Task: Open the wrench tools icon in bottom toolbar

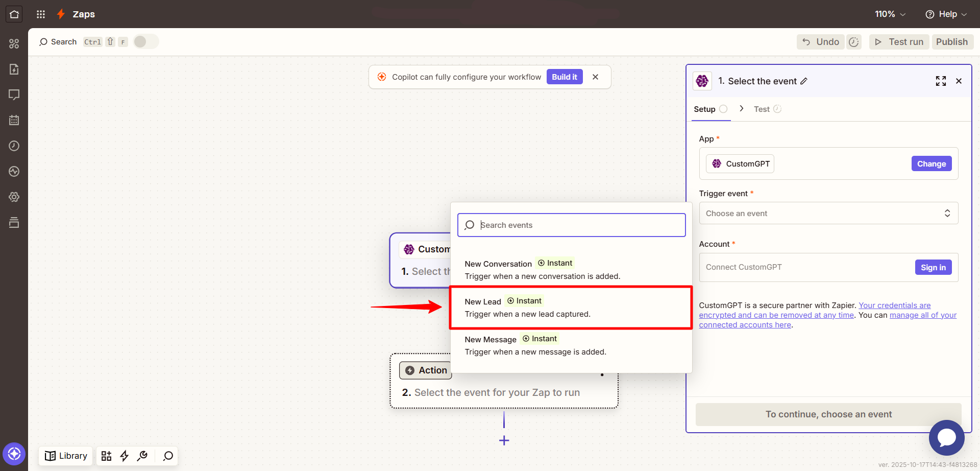Action: (x=142, y=456)
